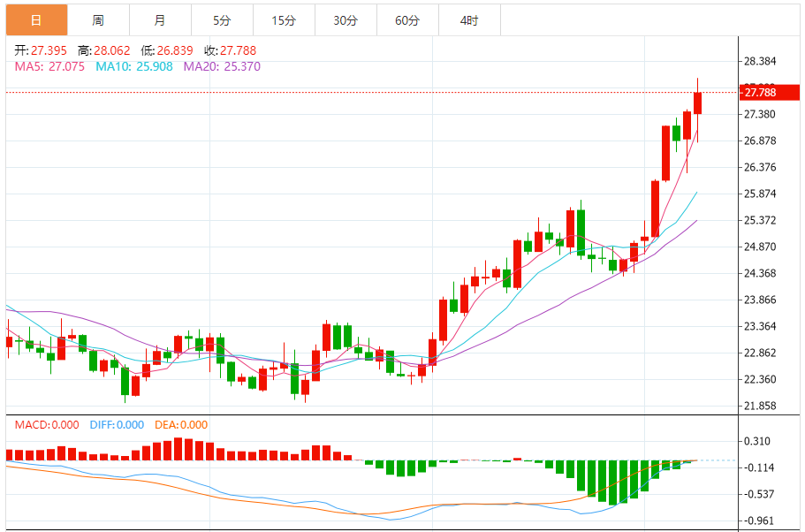The height and width of the screenshot is (532, 805).
Task: Click the DEA: 0.000 indicator label
Action: [181, 425]
